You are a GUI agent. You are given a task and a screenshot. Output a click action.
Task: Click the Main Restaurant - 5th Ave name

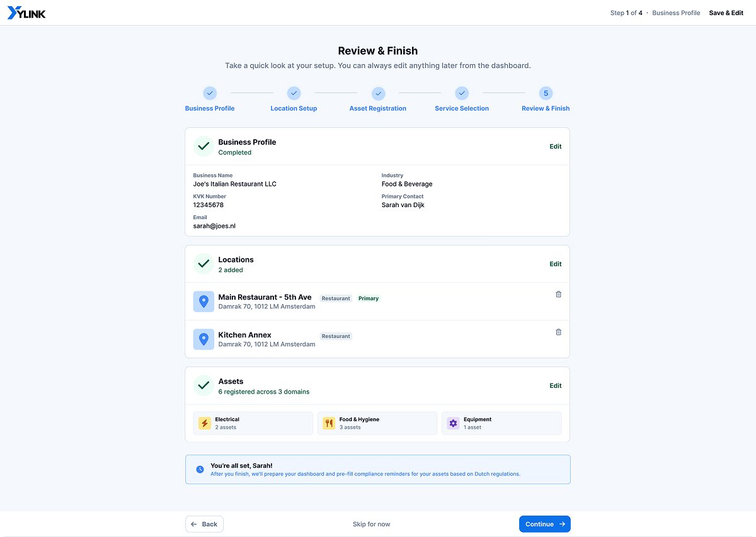tap(265, 297)
